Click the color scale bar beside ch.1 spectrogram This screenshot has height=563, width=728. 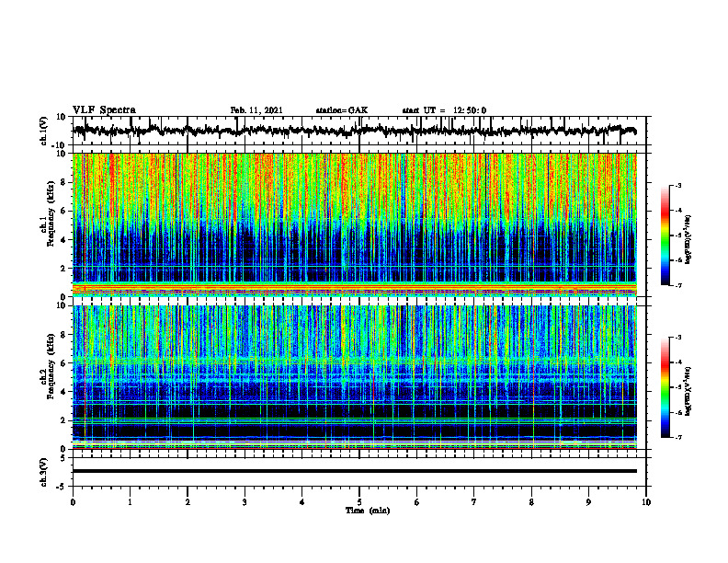click(665, 236)
